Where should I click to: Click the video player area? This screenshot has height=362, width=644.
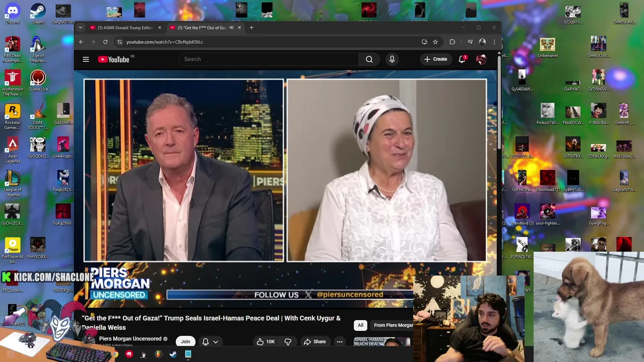pyautogui.click(x=285, y=189)
